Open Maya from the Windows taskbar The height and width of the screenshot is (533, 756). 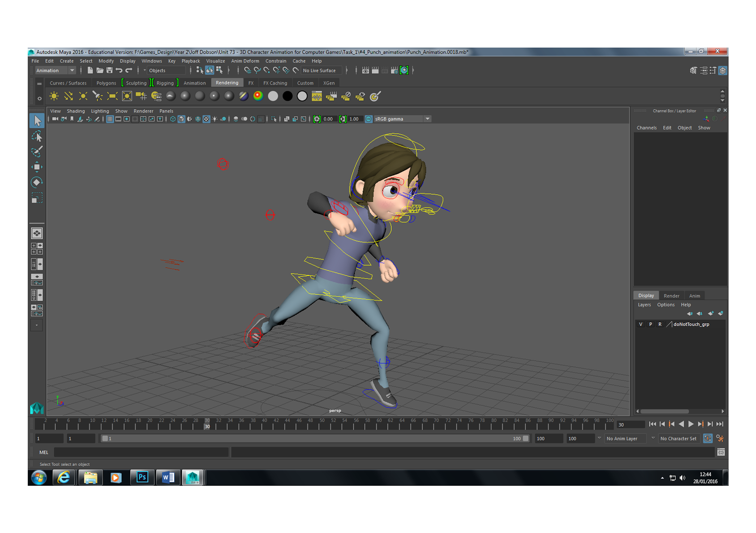[x=193, y=477]
